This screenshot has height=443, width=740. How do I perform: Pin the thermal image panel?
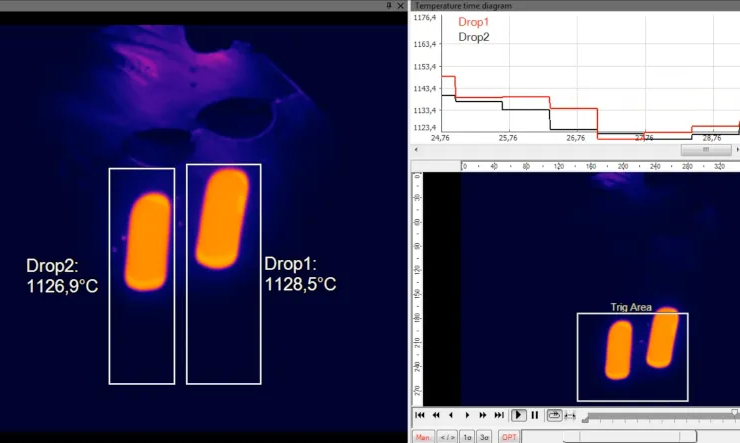[x=389, y=6]
